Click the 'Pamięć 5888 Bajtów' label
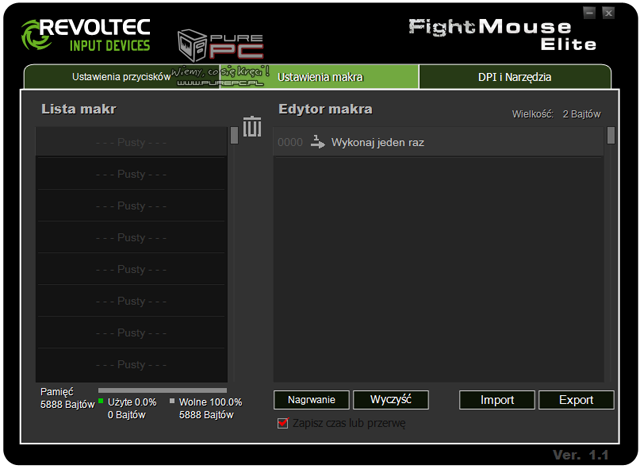The height and width of the screenshot is (469, 640). point(67,398)
